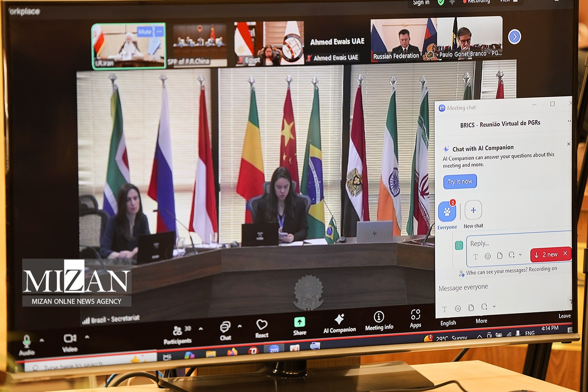
Task: Click the green Share screen icon
Action: [x=299, y=322]
